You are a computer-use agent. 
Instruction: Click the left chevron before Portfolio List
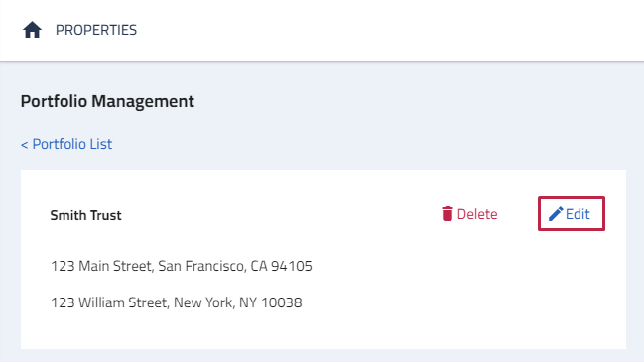(25, 144)
